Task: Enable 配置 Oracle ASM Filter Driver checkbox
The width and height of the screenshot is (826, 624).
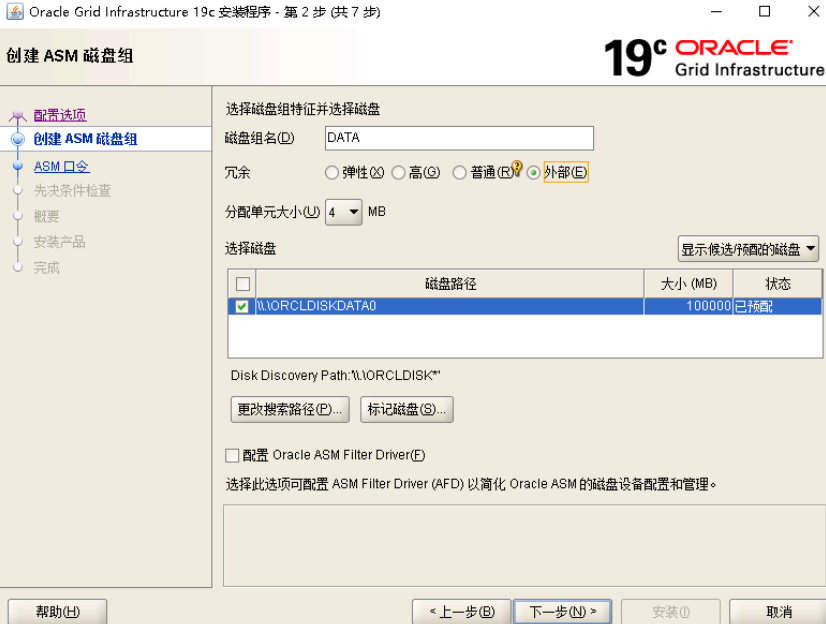Action: coord(232,455)
